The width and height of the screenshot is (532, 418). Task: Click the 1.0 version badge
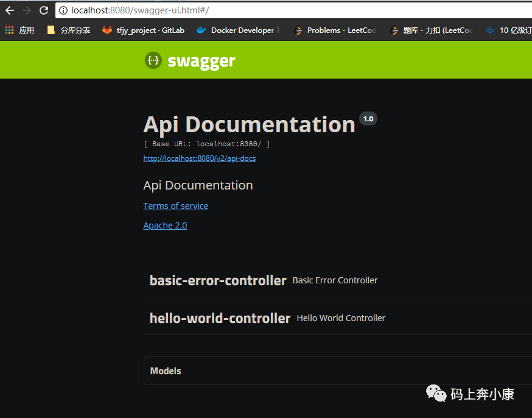click(x=368, y=119)
